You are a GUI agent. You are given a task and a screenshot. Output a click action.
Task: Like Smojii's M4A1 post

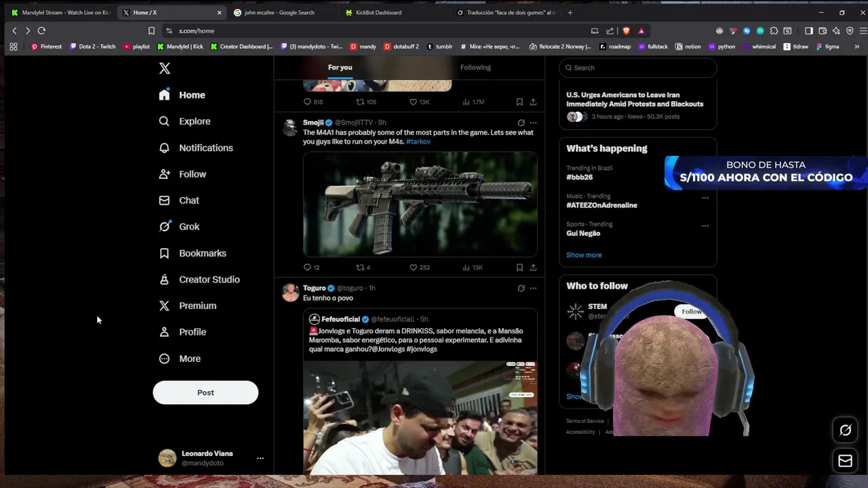413,268
